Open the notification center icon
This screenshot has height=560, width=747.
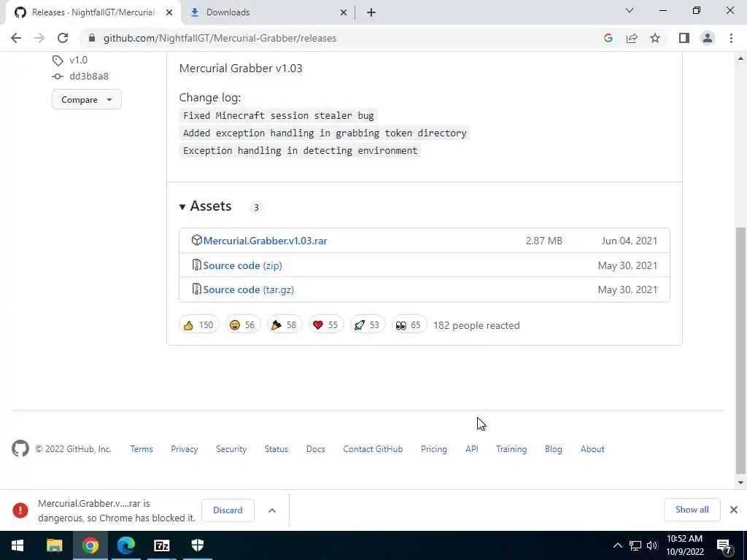coord(724,545)
